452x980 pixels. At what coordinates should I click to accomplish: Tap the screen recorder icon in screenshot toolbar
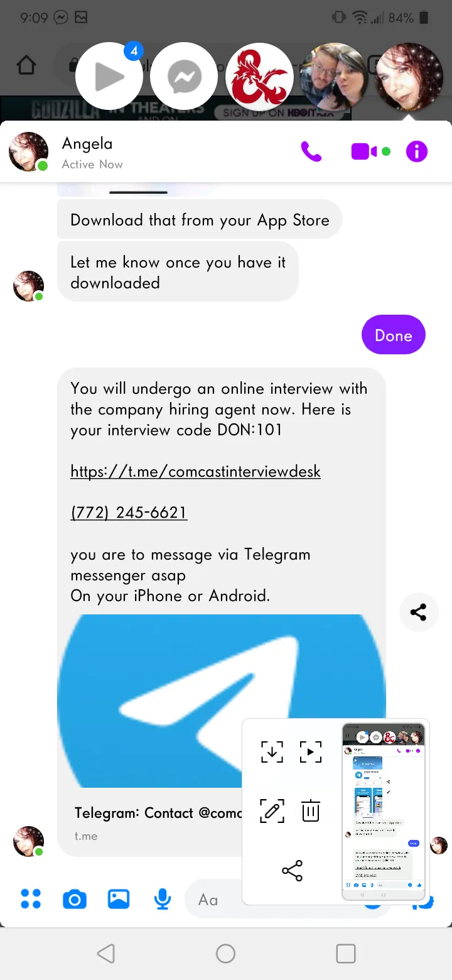pyautogui.click(x=311, y=751)
